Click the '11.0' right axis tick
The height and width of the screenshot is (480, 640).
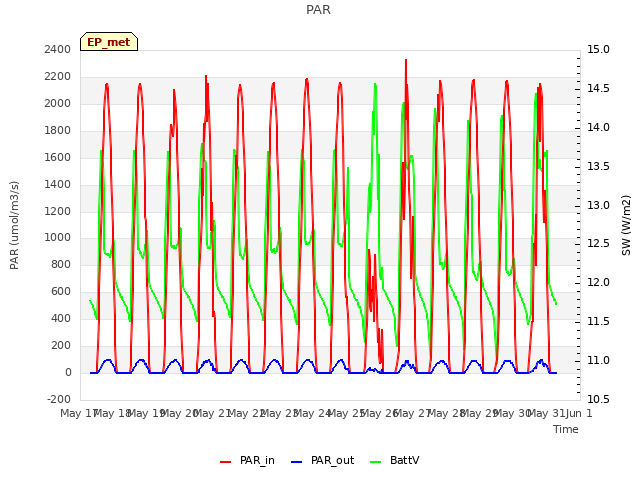pyautogui.click(x=598, y=361)
